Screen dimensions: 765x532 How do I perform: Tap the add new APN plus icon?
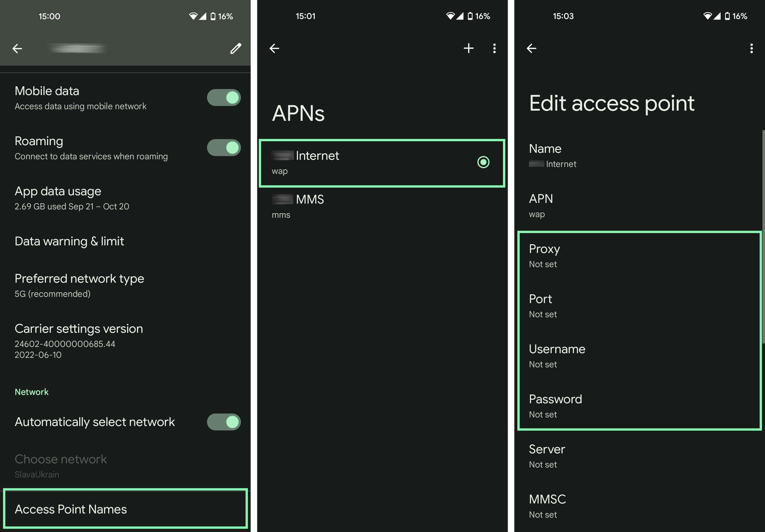(x=469, y=48)
